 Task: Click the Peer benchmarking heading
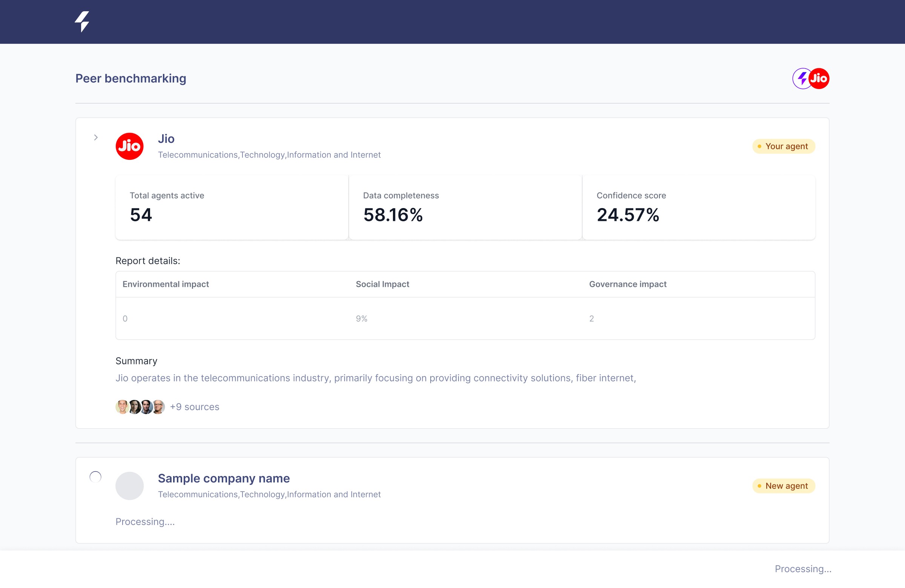pyautogui.click(x=130, y=78)
